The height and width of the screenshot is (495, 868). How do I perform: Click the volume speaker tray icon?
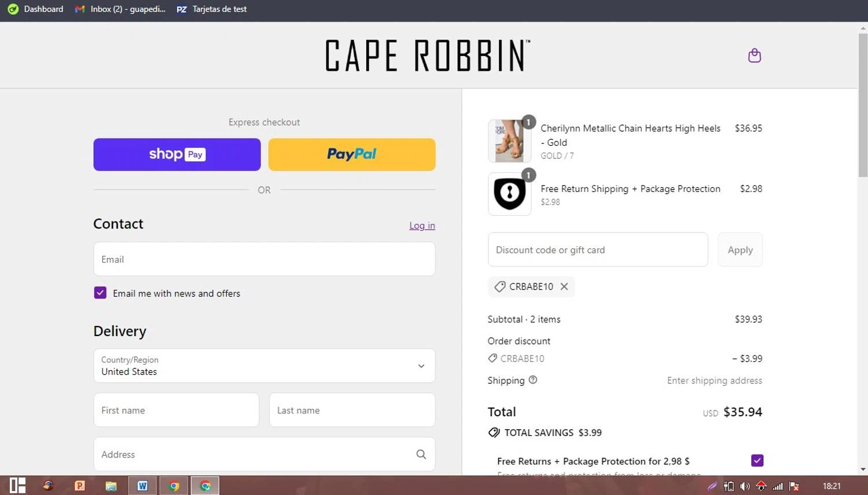coord(745,486)
